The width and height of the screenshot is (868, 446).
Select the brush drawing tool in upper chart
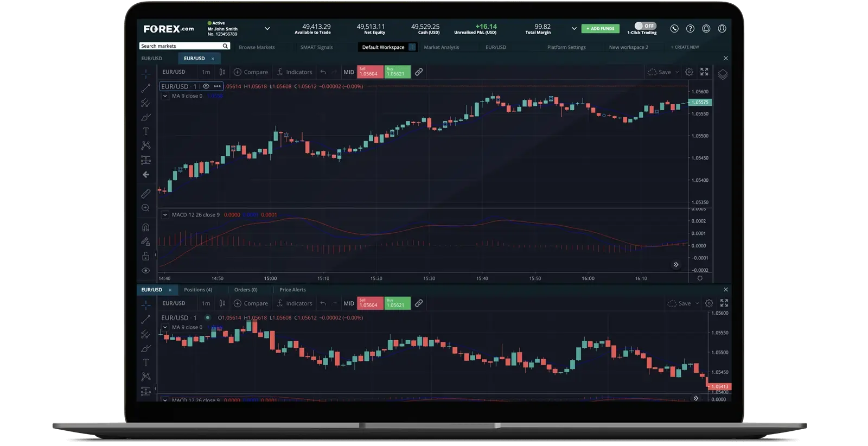pos(145,117)
